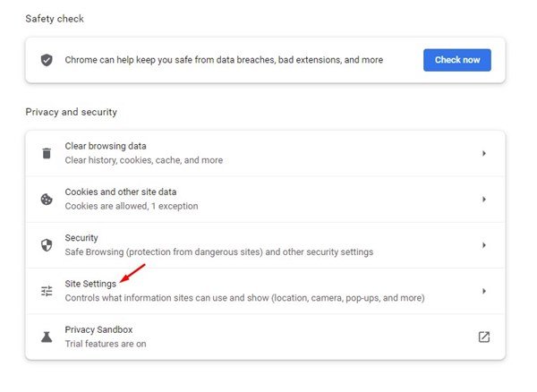
Task: Open the Security settings entry
Action: click(x=266, y=245)
